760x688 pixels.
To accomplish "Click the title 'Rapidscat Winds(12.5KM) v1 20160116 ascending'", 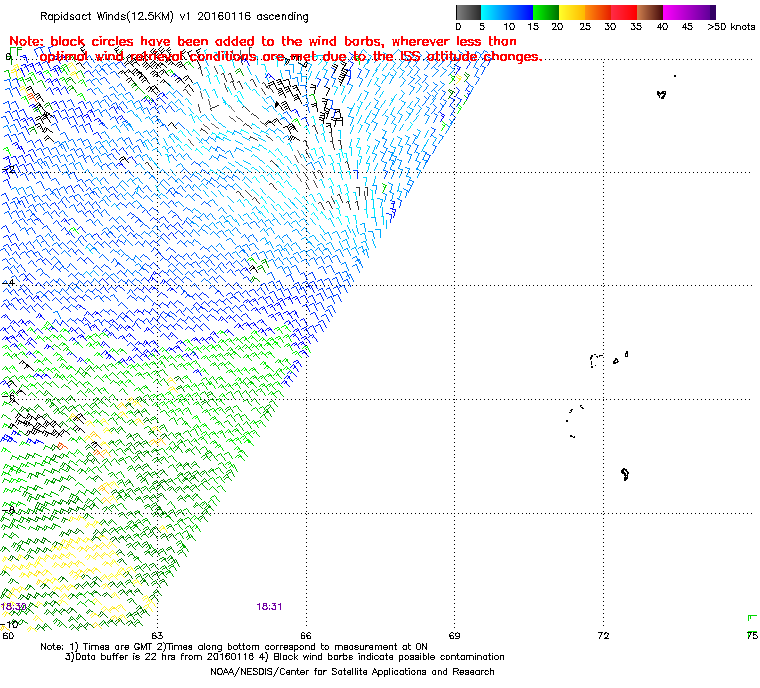I will coord(174,16).
